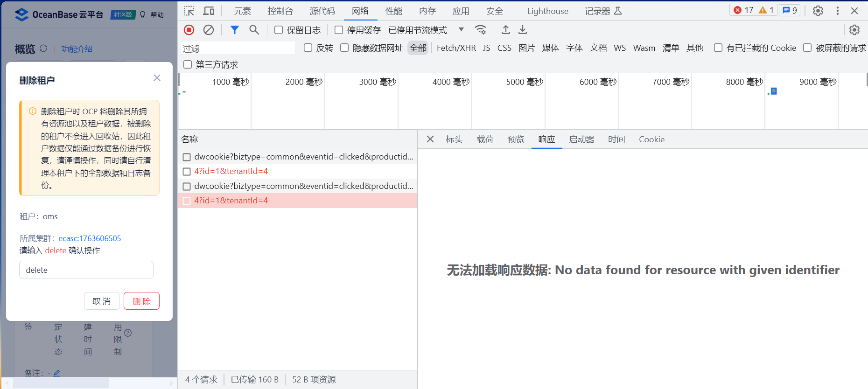Open network search with the magnifier icon
868x389 pixels.
(254, 30)
